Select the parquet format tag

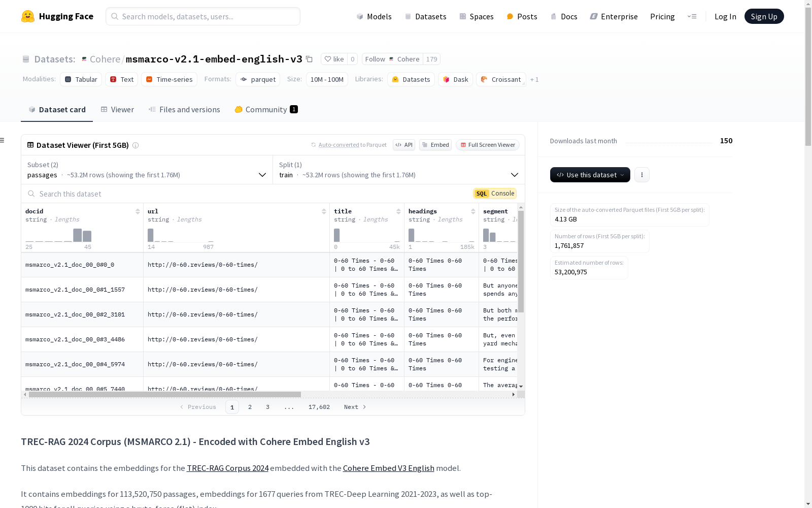click(258, 79)
